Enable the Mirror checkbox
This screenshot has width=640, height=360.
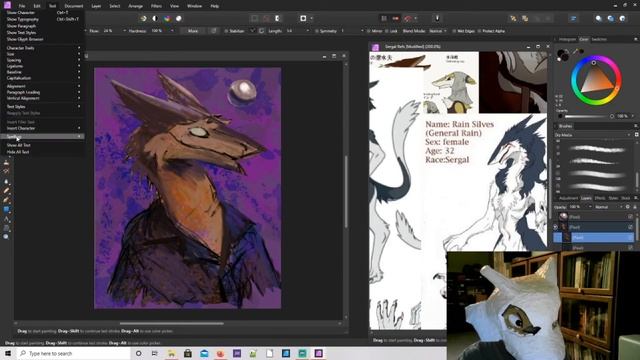368,31
